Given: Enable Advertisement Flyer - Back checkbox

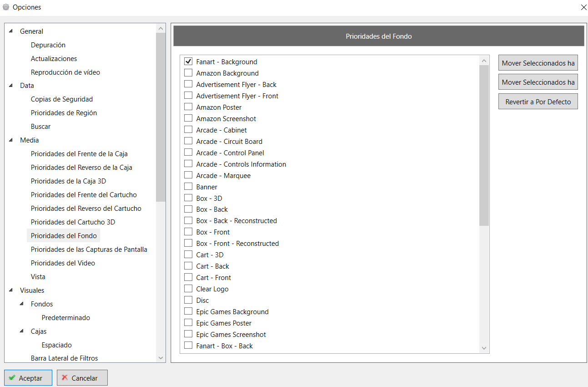Looking at the screenshot, I should pyautogui.click(x=188, y=84).
